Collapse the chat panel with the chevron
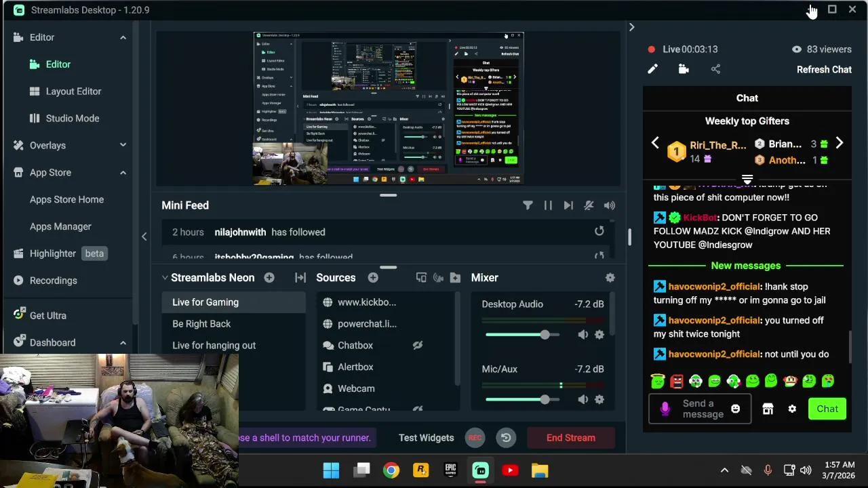The image size is (868, 488). click(x=631, y=27)
